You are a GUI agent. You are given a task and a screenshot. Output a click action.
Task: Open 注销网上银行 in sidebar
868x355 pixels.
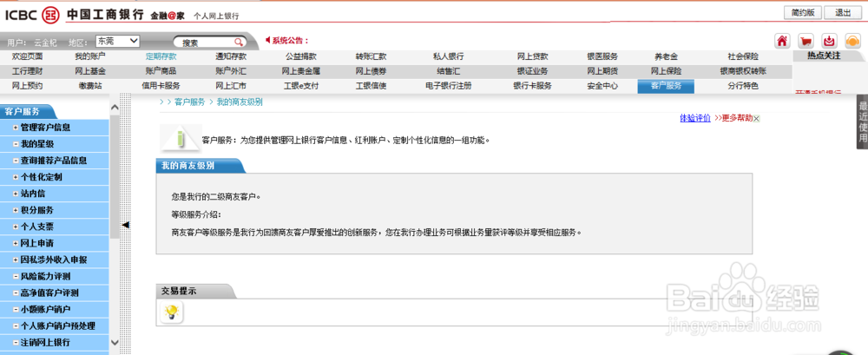click(x=45, y=342)
